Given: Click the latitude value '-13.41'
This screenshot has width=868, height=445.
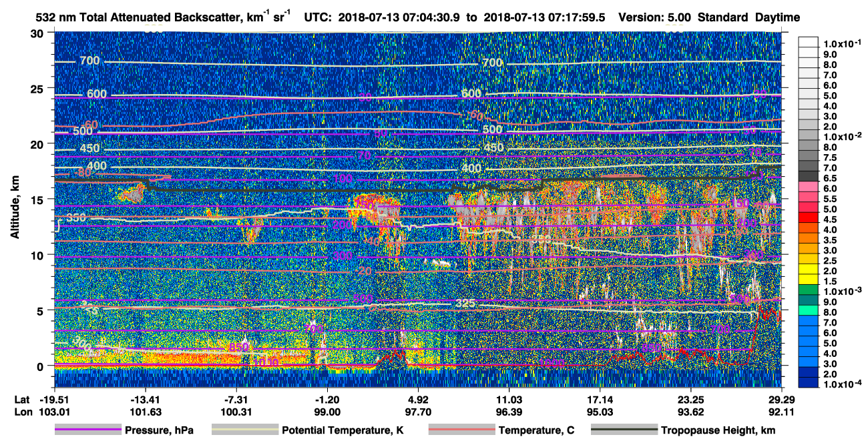Looking at the screenshot, I should (145, 400).
